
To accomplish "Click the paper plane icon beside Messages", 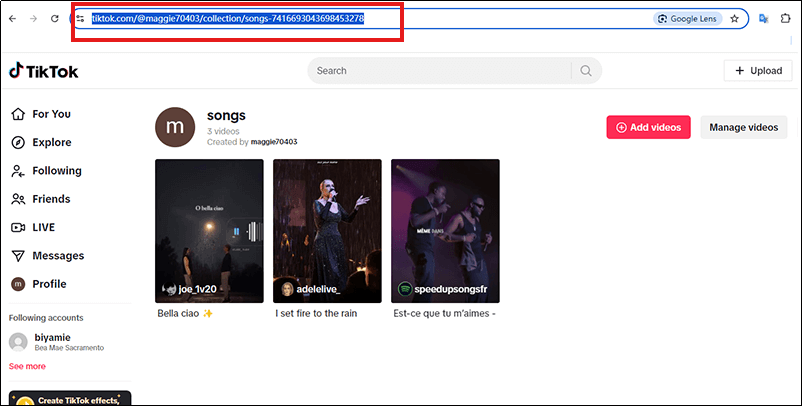I will (x=18, y=256).
